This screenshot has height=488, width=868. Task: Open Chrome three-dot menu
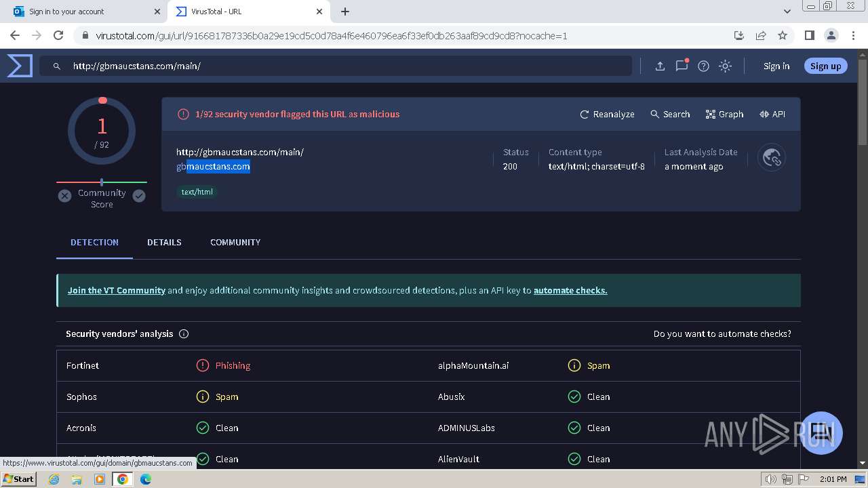[x=852, y=35]
